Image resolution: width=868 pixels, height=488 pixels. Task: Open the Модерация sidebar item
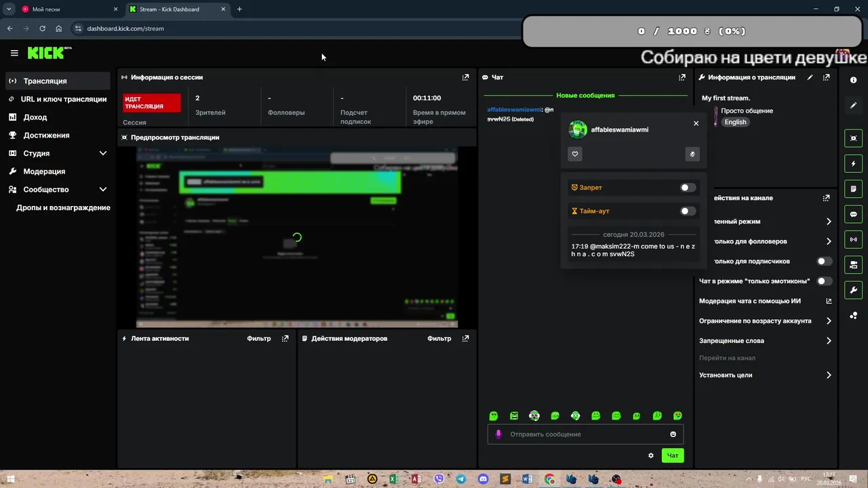[58, 171]
